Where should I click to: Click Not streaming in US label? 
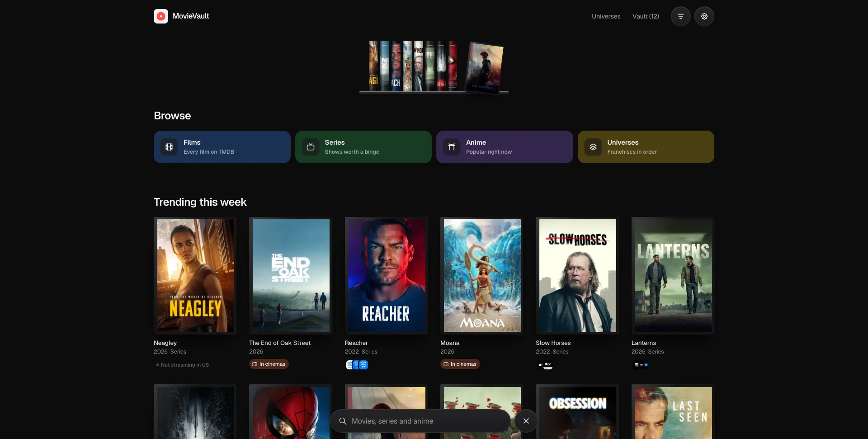click(183, 365)
